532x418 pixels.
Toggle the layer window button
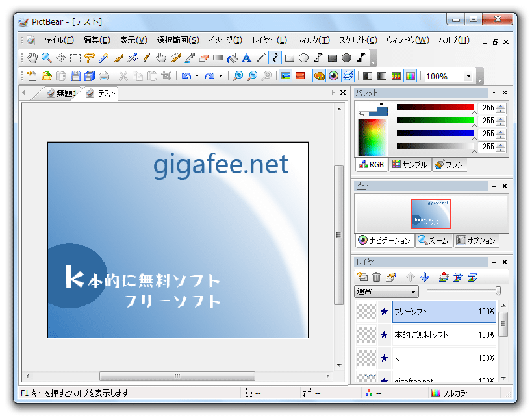click(x=348, y=76)
